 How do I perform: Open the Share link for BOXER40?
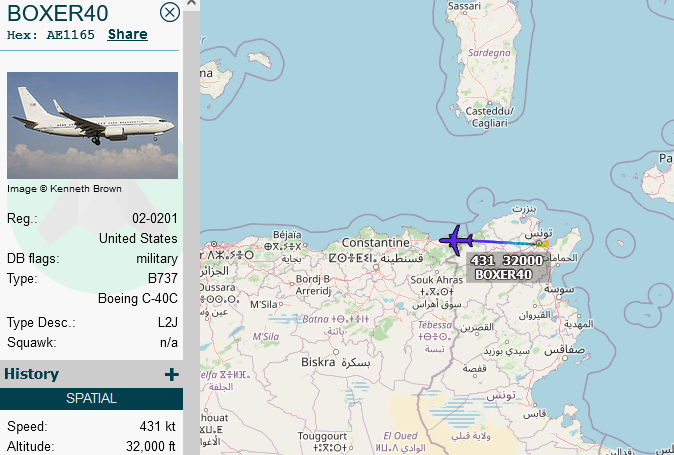tap(128, 34)
